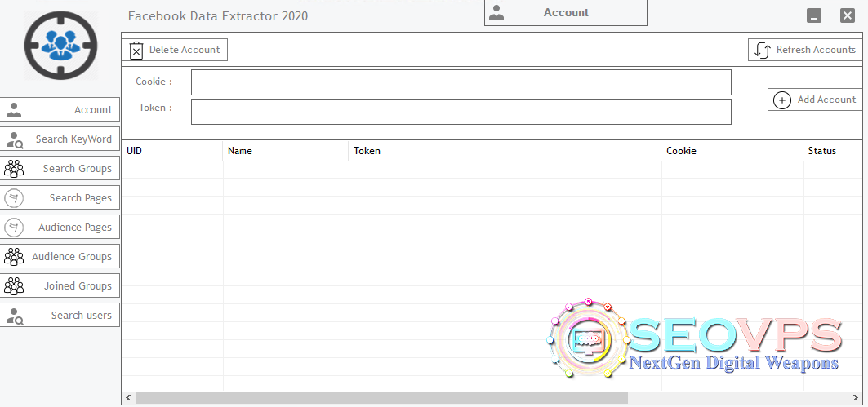Go to Search users section
The image size is (868, 407).
[x=60, y=315]
